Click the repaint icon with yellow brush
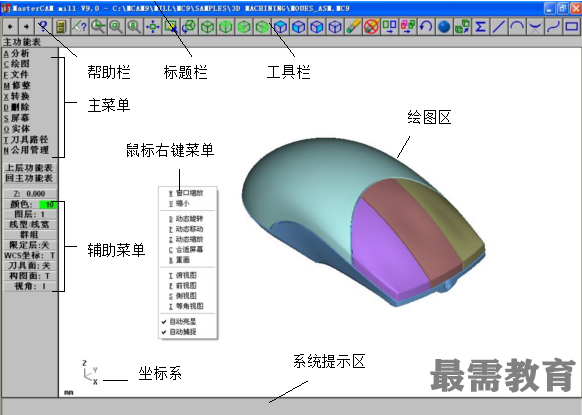 pos(171,27)
